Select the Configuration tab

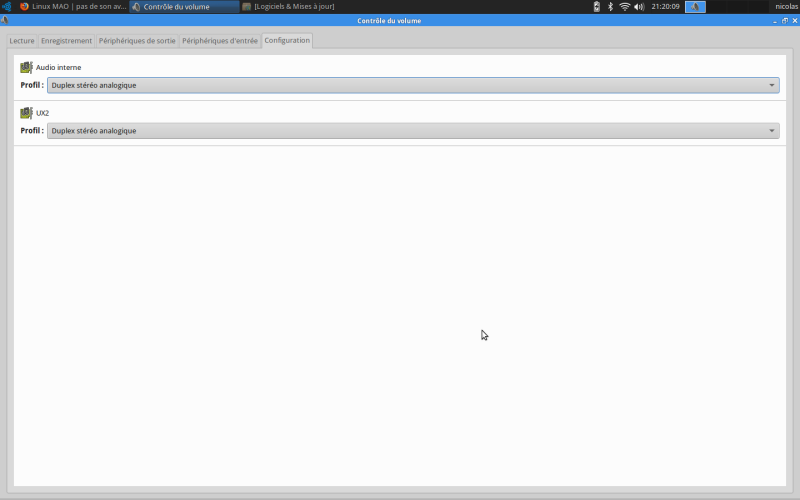(287, 40)
